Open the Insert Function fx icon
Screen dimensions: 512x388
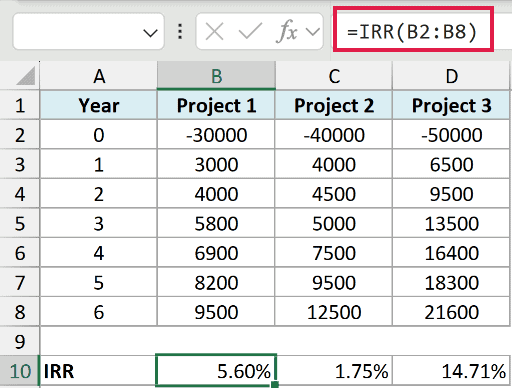(287, 31)
